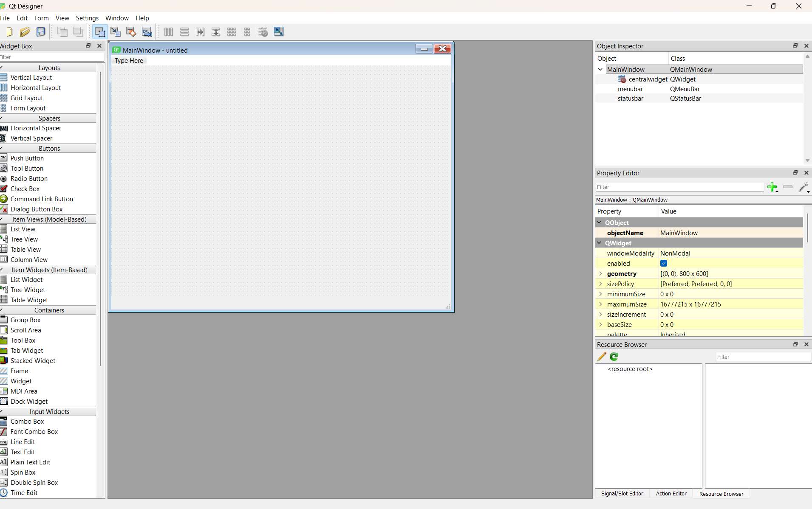
Task: Float the Widget Box panel
Action: click(88, 46)
